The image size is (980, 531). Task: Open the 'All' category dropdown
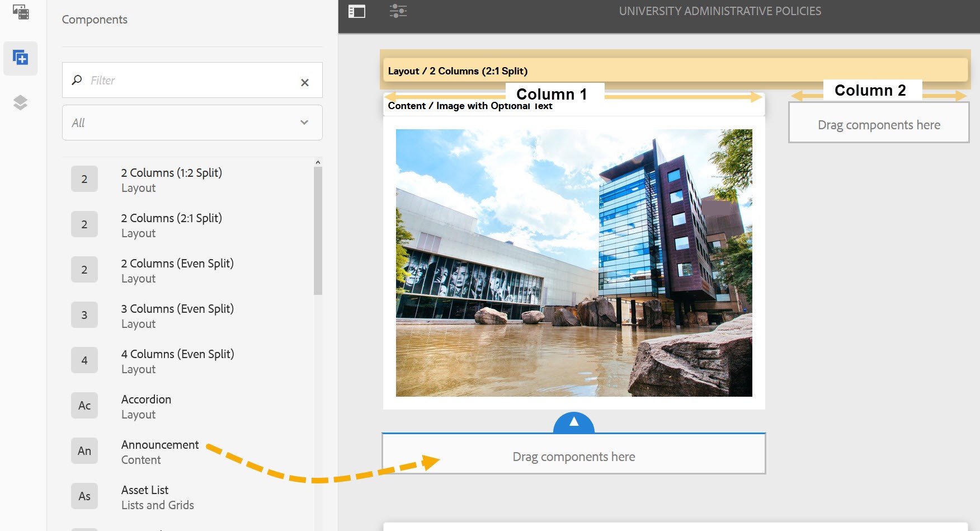192,122
